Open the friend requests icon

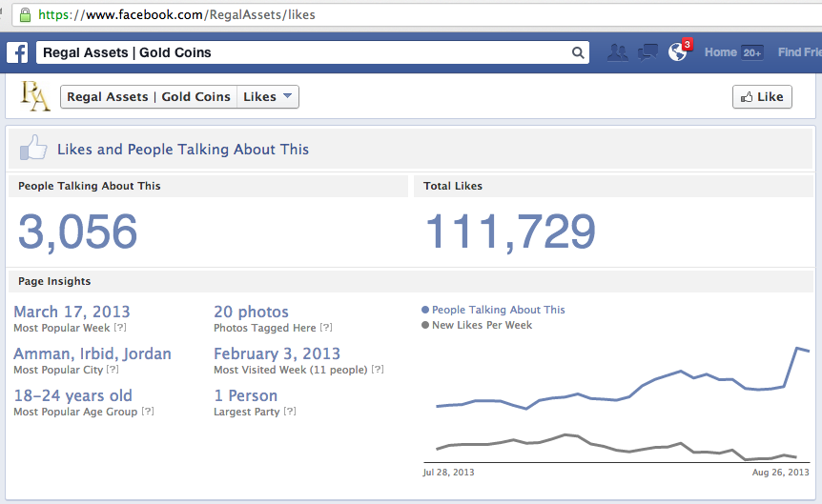618,52
